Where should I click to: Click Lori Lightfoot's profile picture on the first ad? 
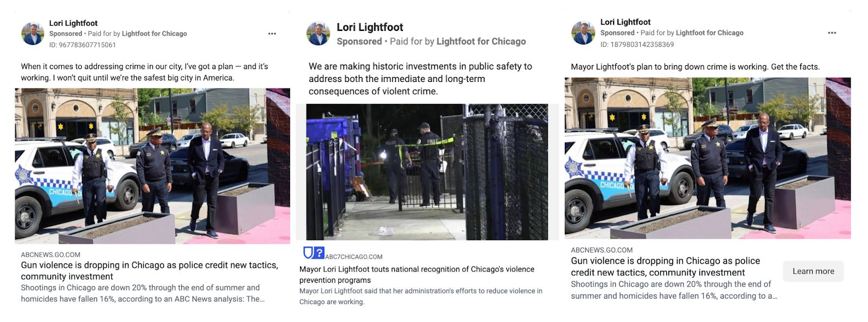click(x=33, y=34)
